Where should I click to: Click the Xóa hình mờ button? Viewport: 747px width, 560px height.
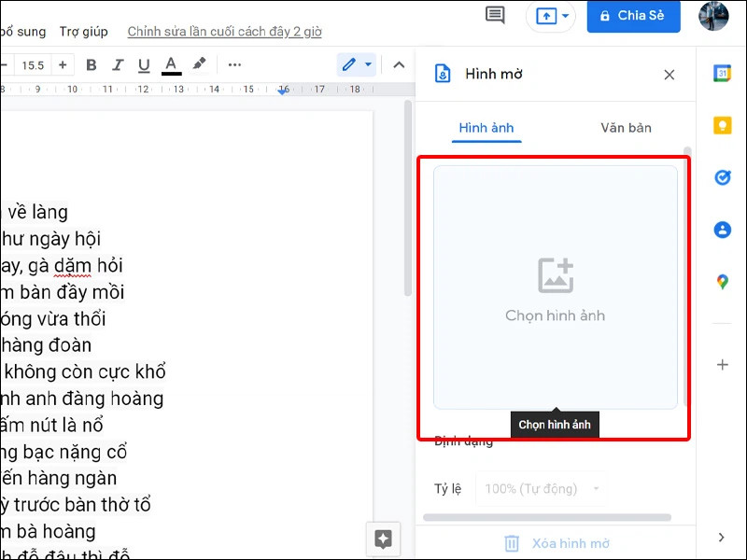[x=557, y=543]
